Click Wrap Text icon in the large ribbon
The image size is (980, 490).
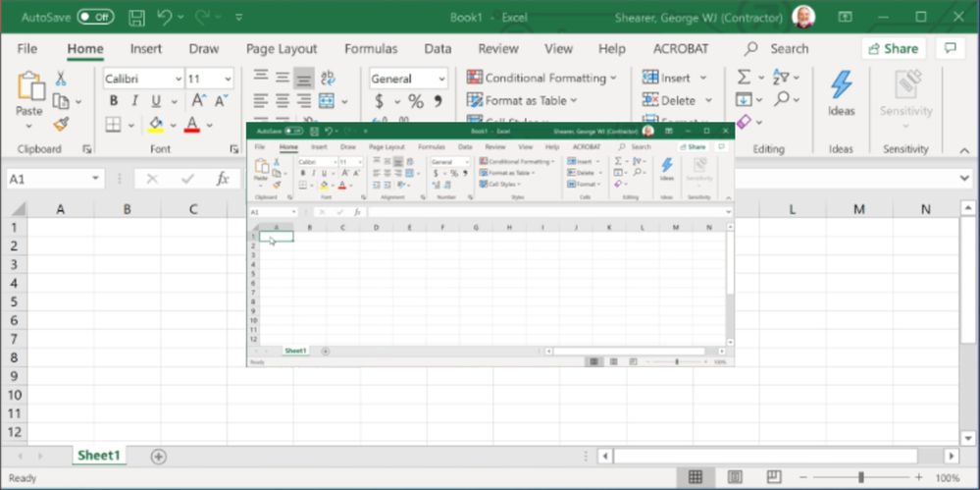tap(328, 78)
